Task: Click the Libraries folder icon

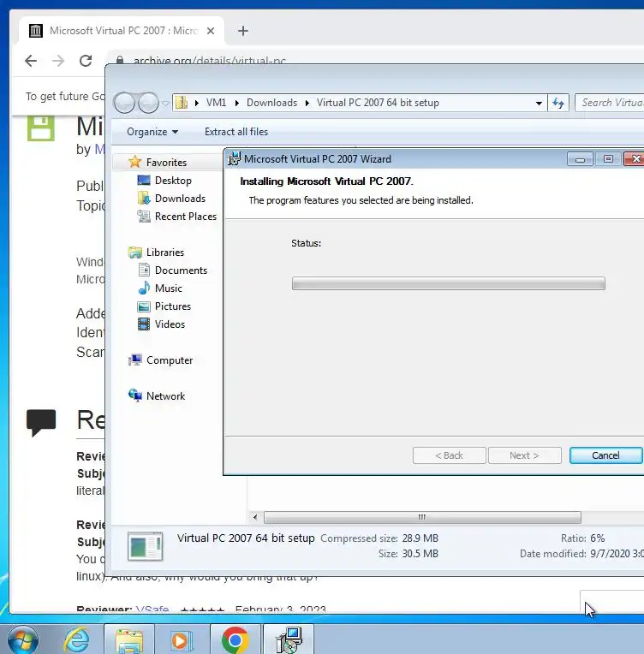Action: (134, 252)
